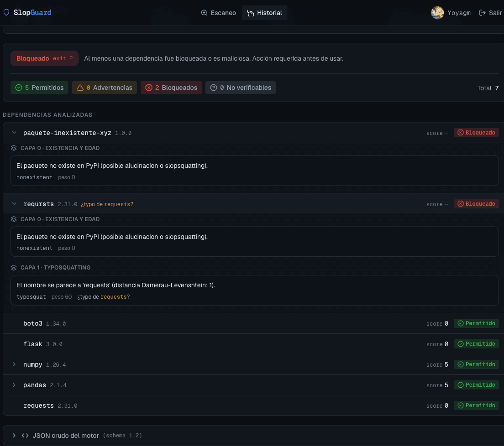Click the code brackets icon for JSON crudo
504x446 pixels.
point(25,436)
